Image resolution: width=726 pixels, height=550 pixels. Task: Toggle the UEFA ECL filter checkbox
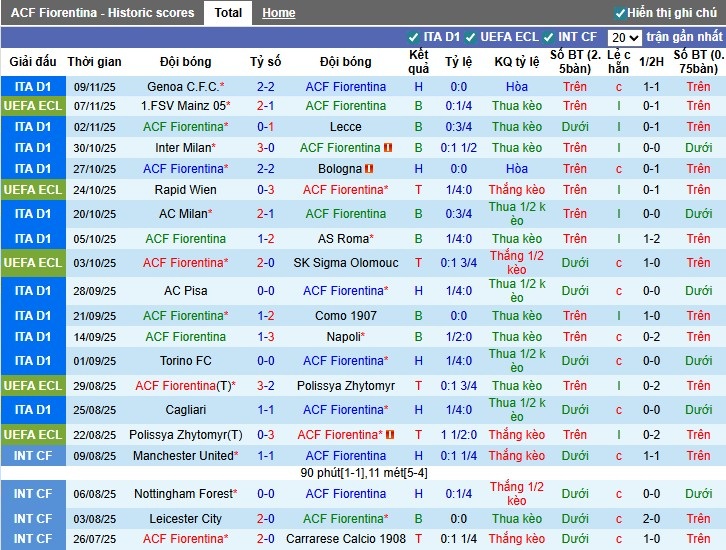click(470, 37)
